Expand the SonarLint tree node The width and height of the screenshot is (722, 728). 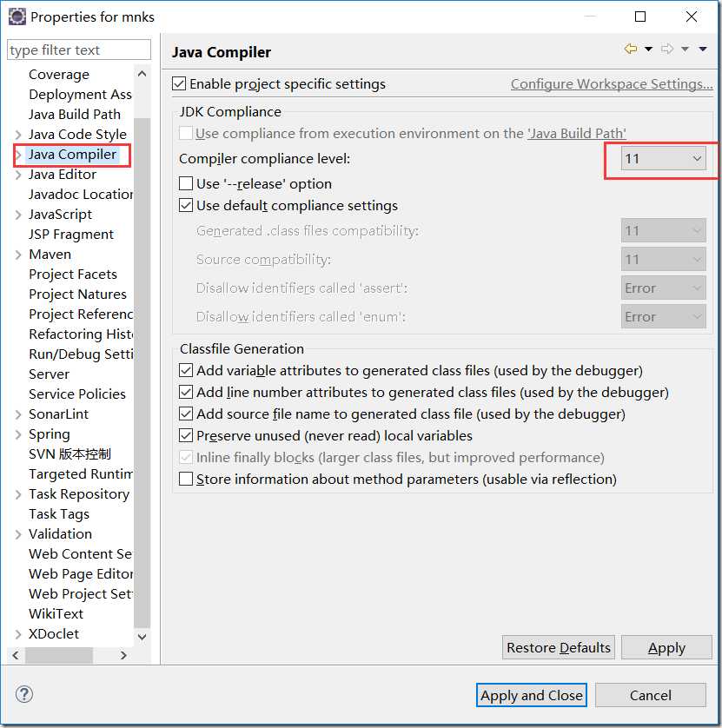pos(18,414)
